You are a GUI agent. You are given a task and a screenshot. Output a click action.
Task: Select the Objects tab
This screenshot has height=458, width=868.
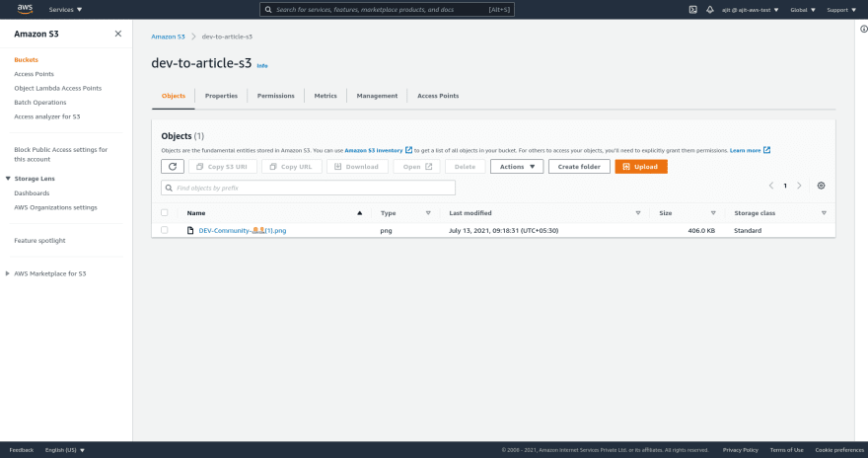pyautogui.click(x=174, y=96)
